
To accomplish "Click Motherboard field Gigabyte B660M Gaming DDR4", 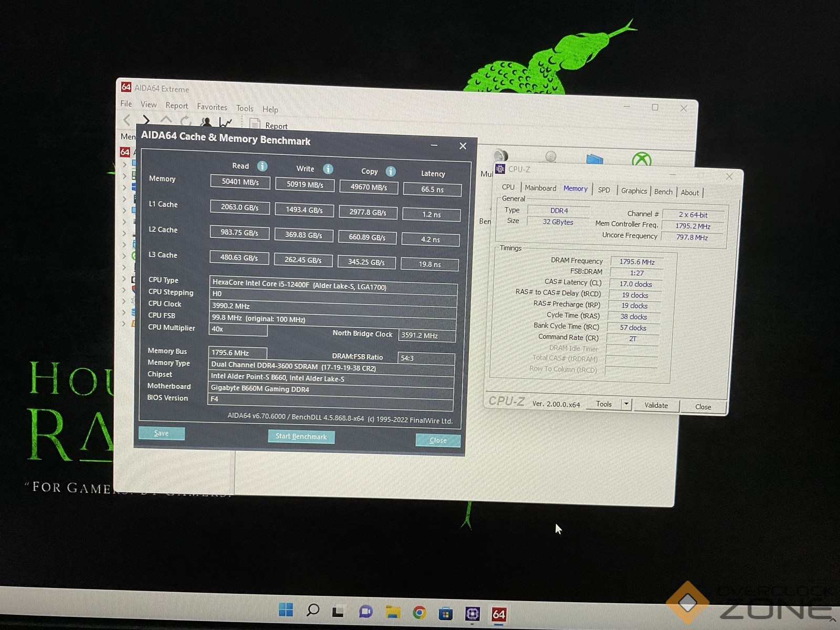I will (331, 389).
